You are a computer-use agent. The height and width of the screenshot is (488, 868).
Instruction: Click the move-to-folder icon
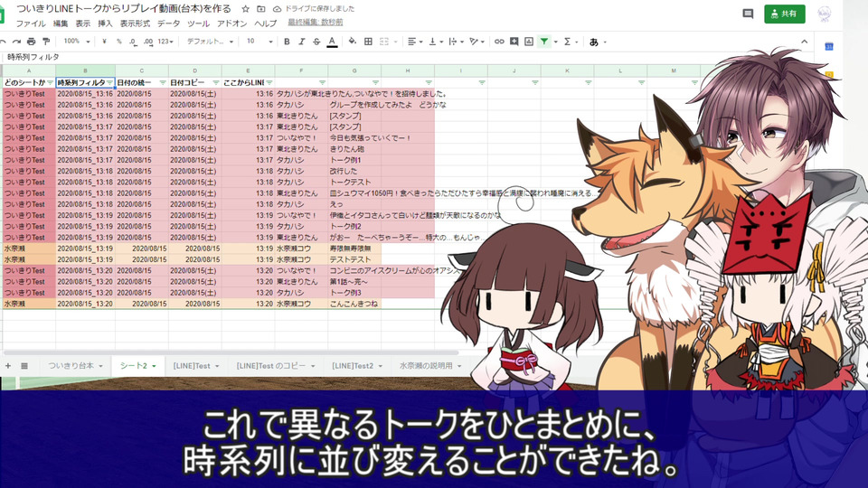(261, 9)
